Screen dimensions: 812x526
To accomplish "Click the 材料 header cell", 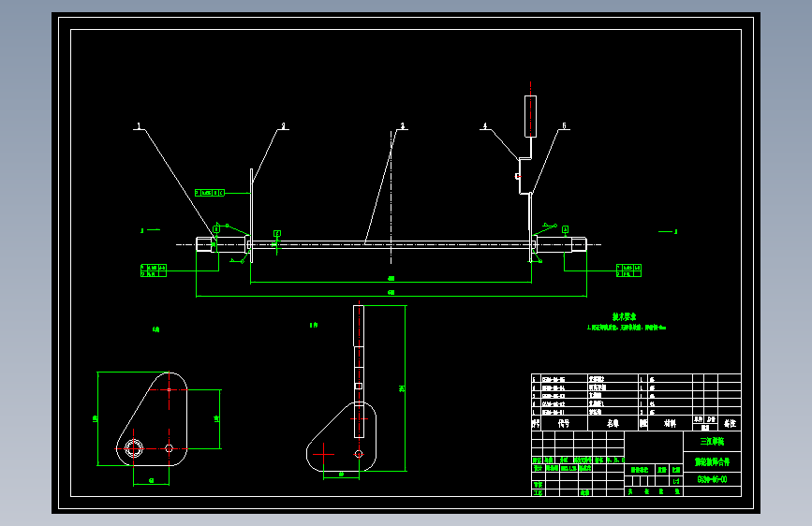I will point(670,423).
